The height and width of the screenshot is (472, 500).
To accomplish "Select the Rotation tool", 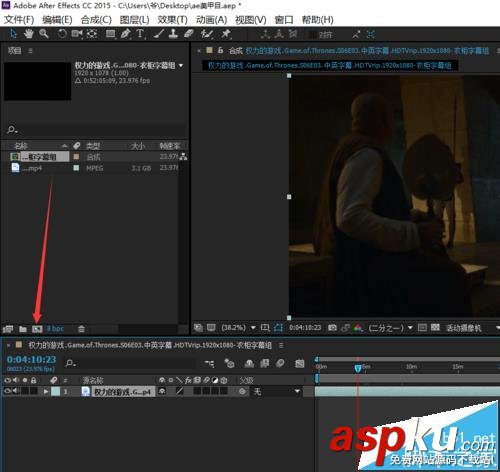I will 62,34.
